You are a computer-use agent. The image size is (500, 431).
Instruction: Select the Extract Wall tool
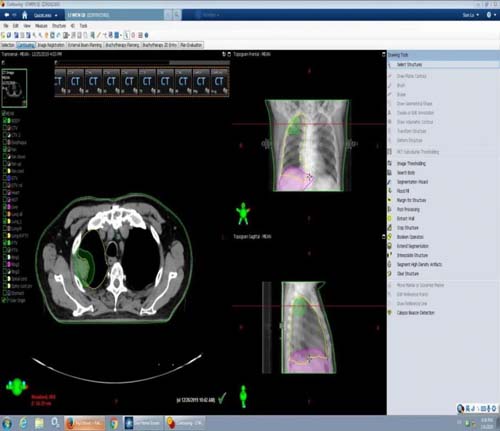click(x=405, y=219)
